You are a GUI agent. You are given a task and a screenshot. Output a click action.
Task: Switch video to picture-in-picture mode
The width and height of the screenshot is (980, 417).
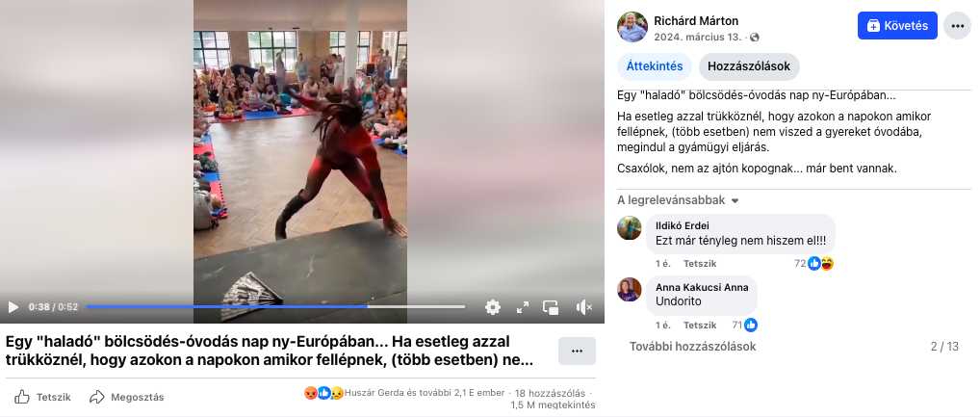click(551, 307)
